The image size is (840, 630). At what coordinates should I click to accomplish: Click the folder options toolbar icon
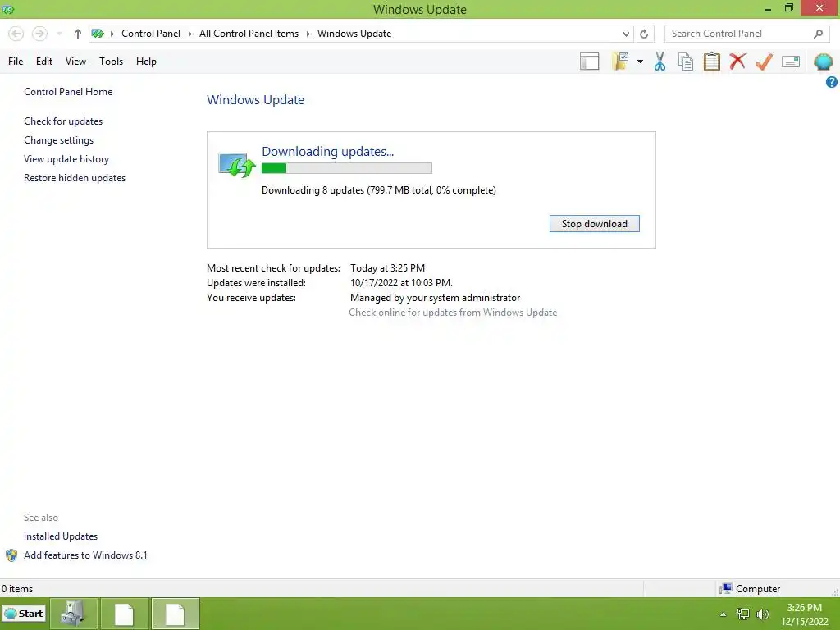[x=620, y=62]
